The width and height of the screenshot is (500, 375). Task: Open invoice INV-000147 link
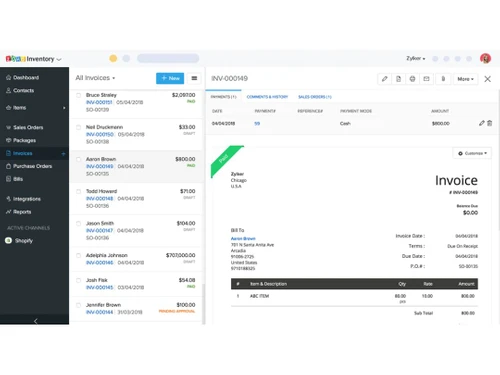click(99, 230)
